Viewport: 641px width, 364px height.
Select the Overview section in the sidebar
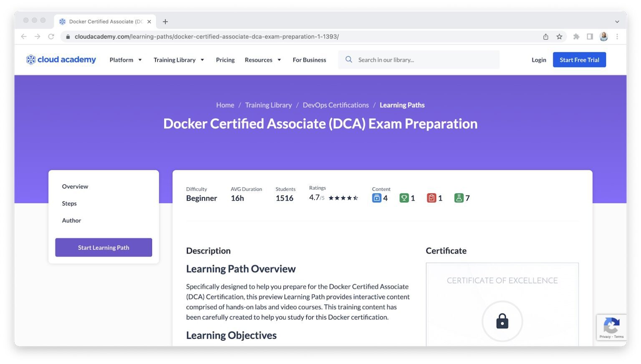point(75,186)
